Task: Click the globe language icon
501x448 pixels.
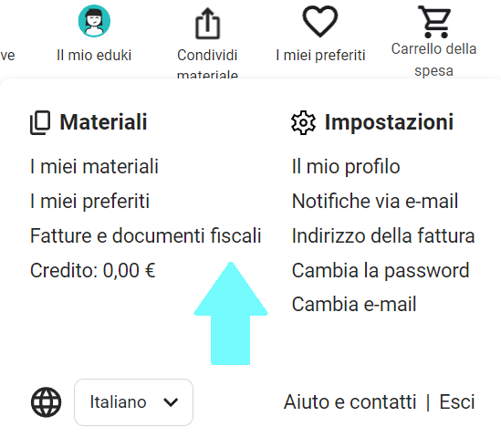Action: (x=46, y=402)
